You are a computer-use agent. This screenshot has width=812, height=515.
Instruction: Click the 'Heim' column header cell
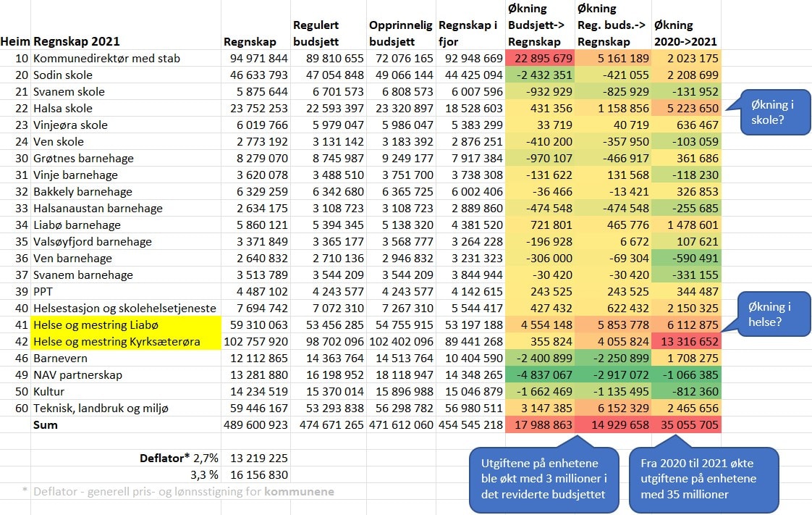click(x=15, y=41)
